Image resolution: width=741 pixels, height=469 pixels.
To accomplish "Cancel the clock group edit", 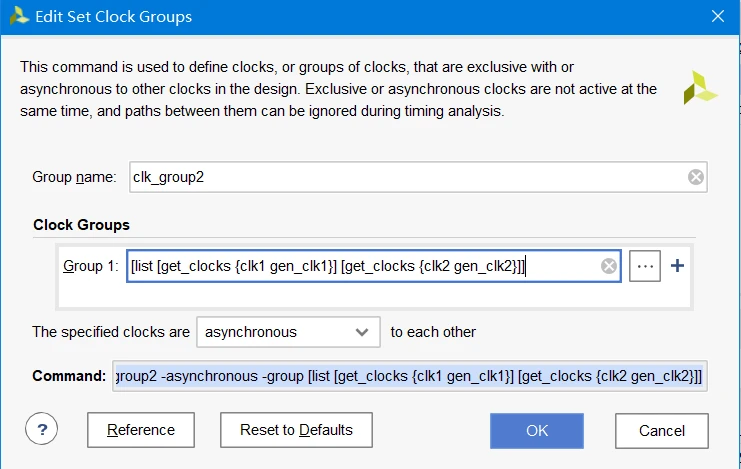I will [661, 431].
